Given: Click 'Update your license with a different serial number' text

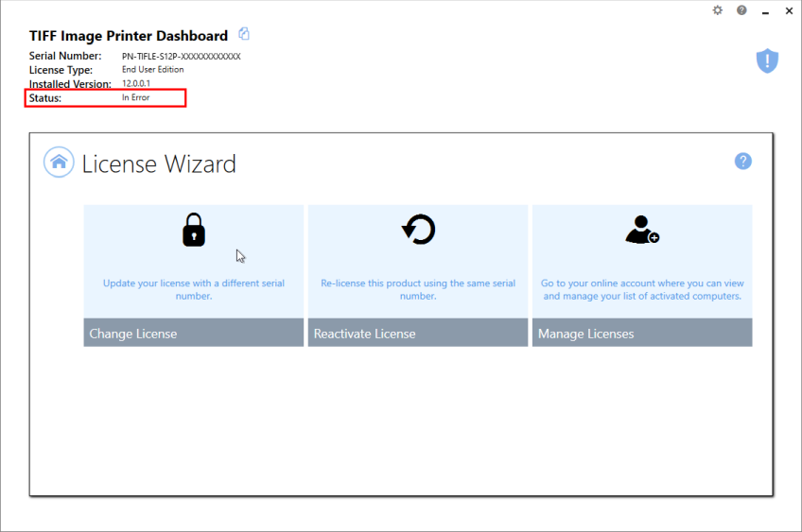Looking at the screenshot, I should 194,289.
